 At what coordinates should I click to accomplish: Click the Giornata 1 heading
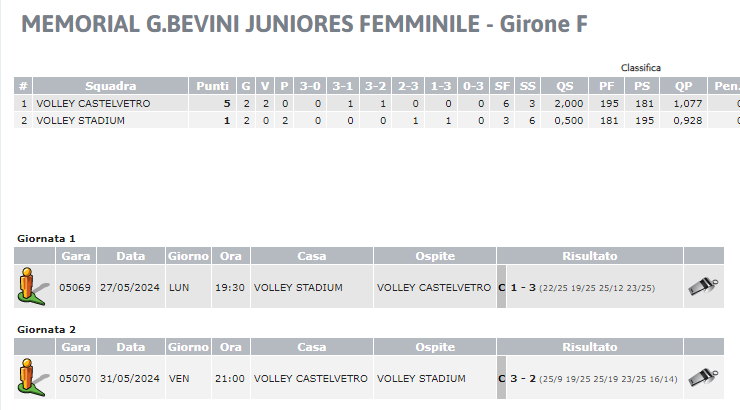[x=46, y=238]
